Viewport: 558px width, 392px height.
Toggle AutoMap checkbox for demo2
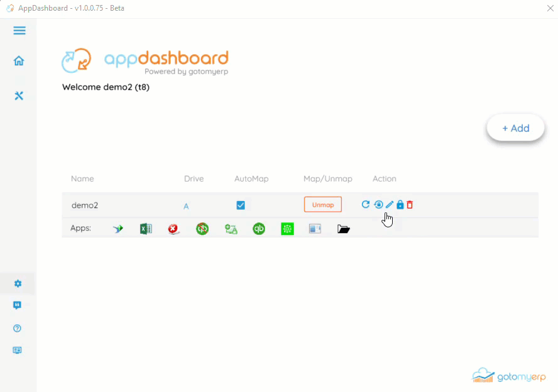(241, 205)
